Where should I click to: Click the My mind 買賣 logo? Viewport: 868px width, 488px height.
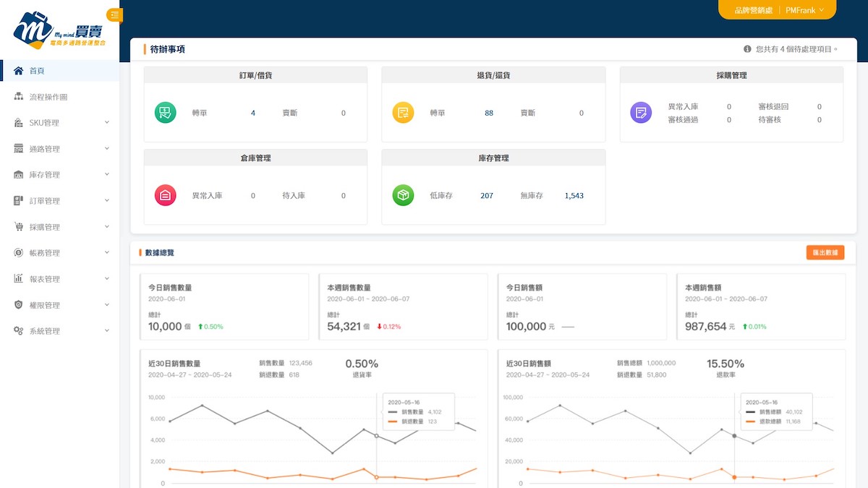[x=59, y=30]
